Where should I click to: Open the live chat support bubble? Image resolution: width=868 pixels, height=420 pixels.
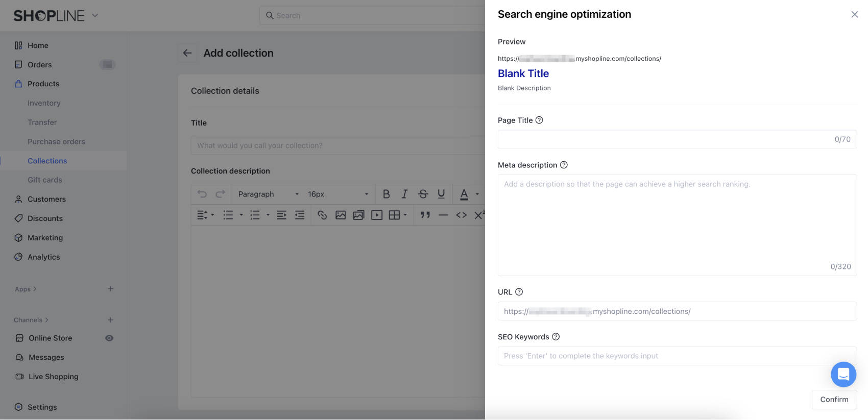click(843, 374)
